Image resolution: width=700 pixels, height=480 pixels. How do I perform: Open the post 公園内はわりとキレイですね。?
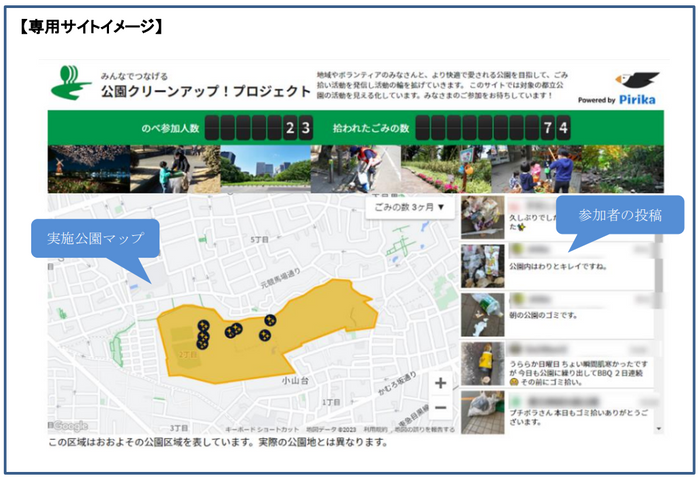pos(558,266)
